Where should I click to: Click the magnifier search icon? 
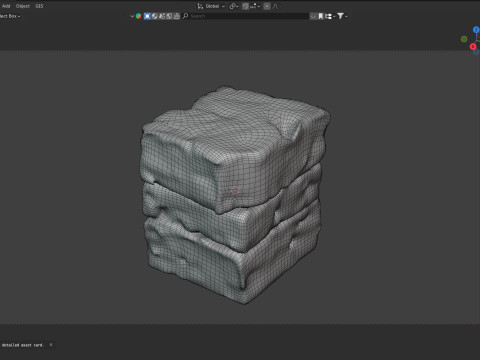185,16
